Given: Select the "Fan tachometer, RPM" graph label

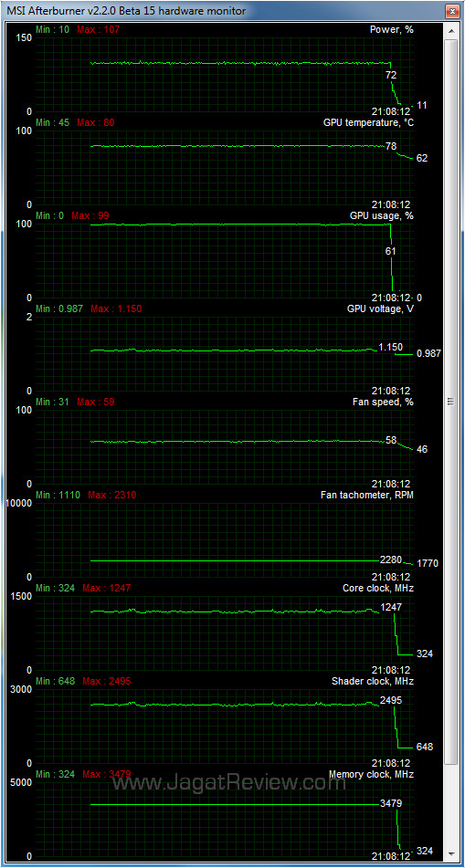Looking at the screenshot, I should point(367,495).
